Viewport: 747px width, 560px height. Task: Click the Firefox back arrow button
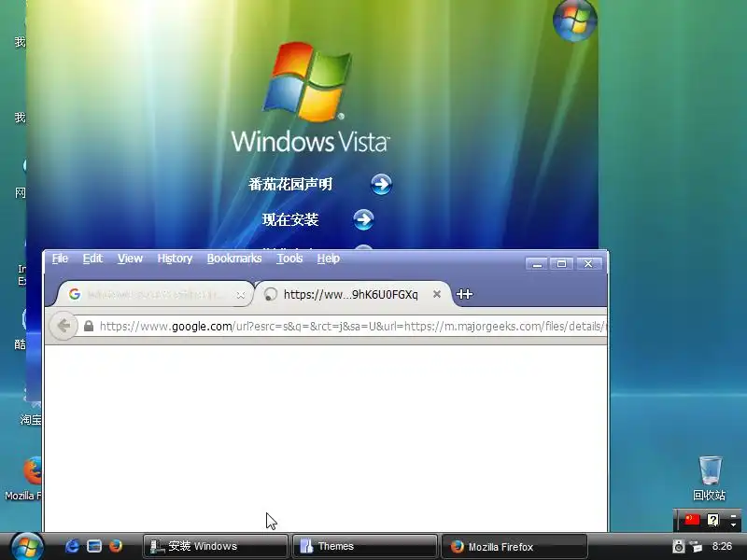click(x=63, y=326)
